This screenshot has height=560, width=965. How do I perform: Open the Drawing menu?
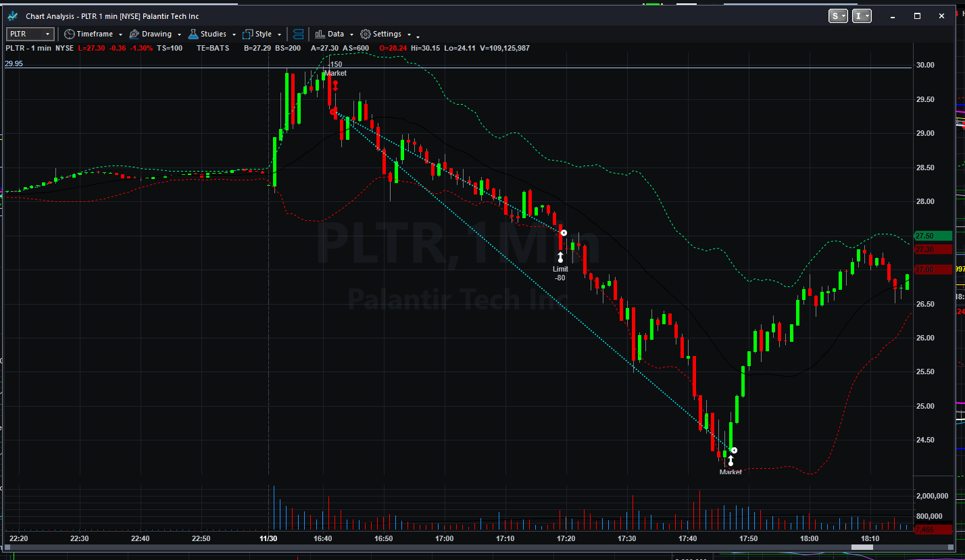[x=156, y=34]
